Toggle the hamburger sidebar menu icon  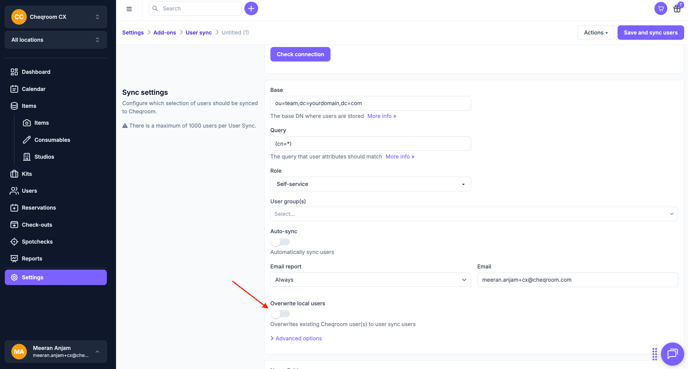point(129,9)
